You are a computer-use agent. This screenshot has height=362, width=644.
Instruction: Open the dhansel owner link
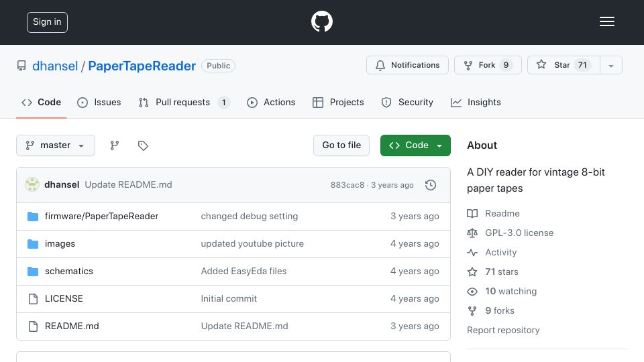coord(55,66)
